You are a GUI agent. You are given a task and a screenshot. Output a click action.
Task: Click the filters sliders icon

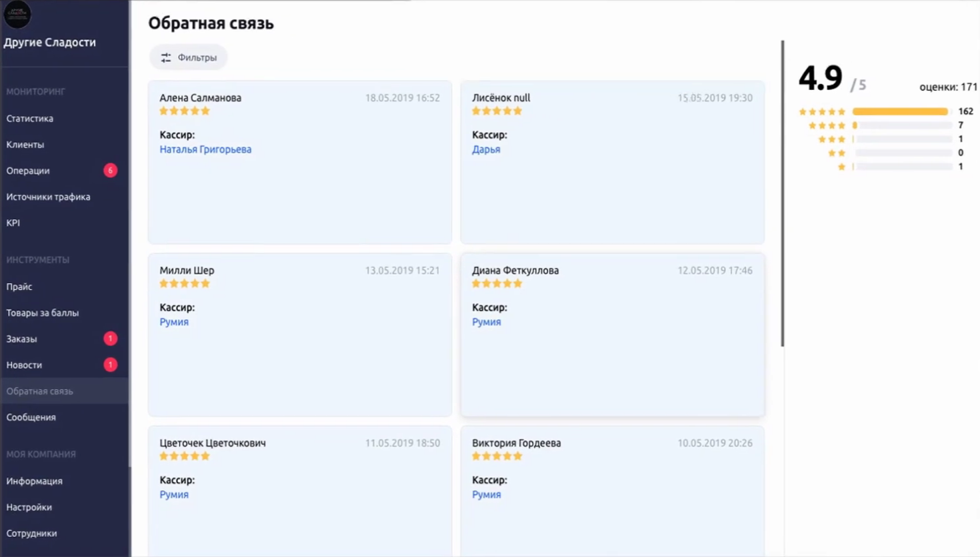166,57
